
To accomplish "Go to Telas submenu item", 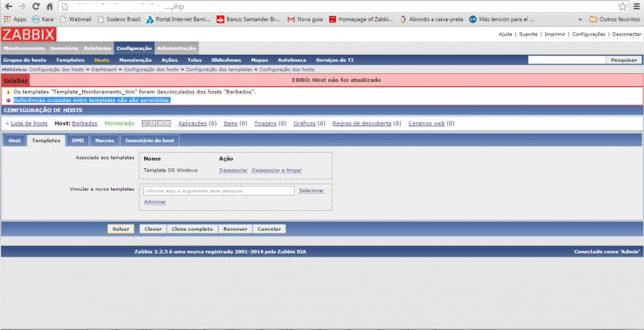I will (194, 60).
